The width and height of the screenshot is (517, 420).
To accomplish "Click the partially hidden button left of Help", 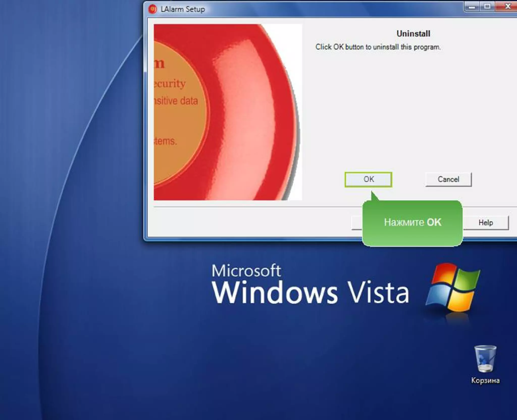I will 357,223.
